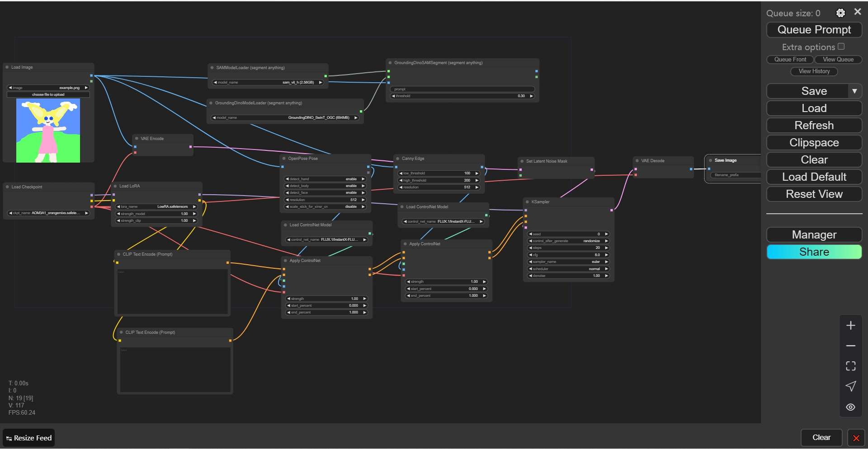868x449 pixels.
Task: Toggle link visibility with the eye icon
Action: 851,407
